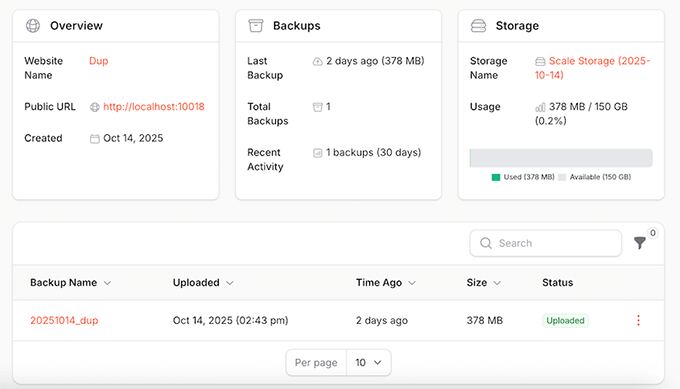
Task: Click the archive box icon beside Backups heading
Action: tap(255, 26)
